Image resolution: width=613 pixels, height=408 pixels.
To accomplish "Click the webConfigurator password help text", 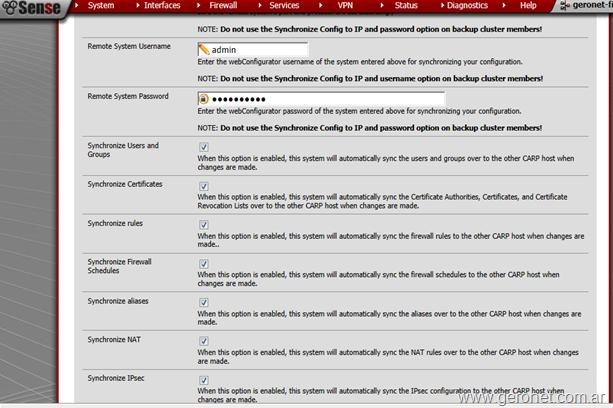I will tap(359, 111).
